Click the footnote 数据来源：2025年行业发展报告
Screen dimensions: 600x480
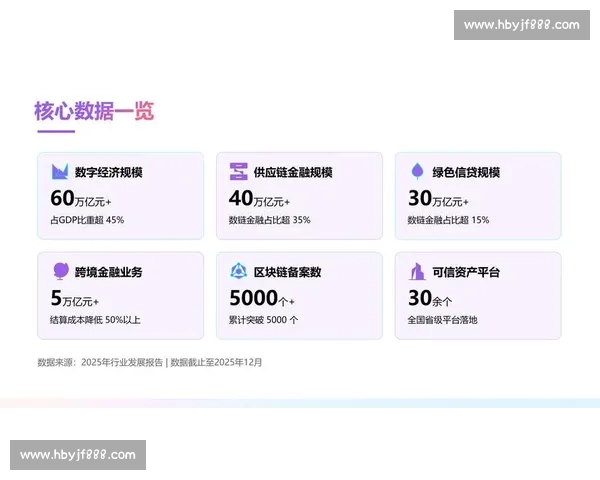click(x=100, y=362)
